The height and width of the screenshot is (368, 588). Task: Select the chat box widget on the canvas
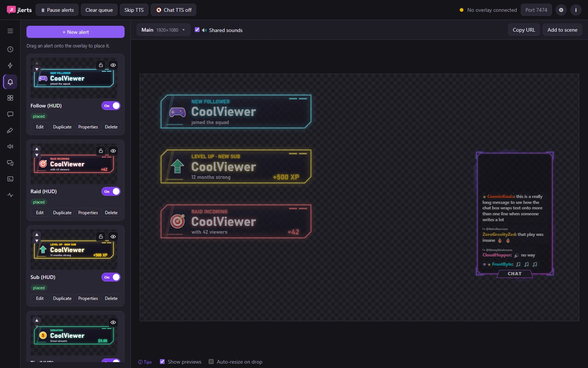514,215
